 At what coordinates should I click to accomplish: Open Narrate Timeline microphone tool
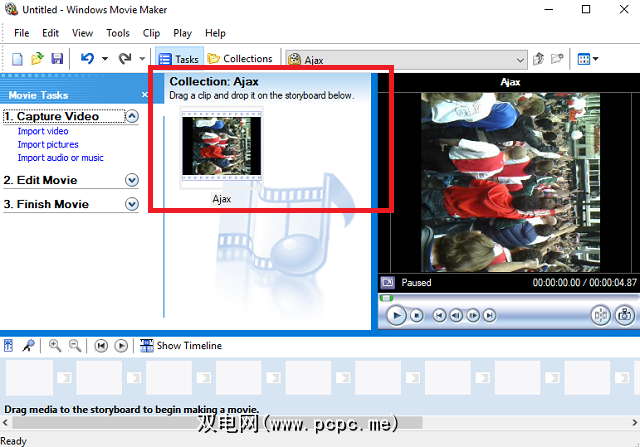29,346
